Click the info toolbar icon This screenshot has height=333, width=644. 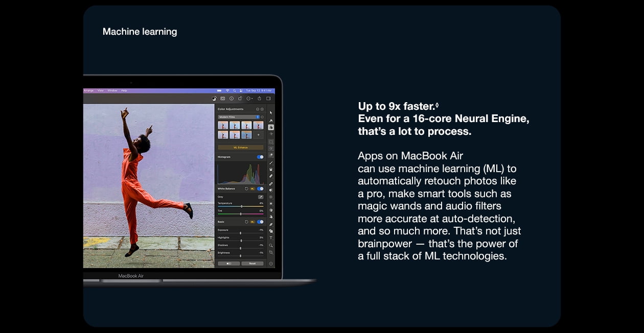(232, 99)
